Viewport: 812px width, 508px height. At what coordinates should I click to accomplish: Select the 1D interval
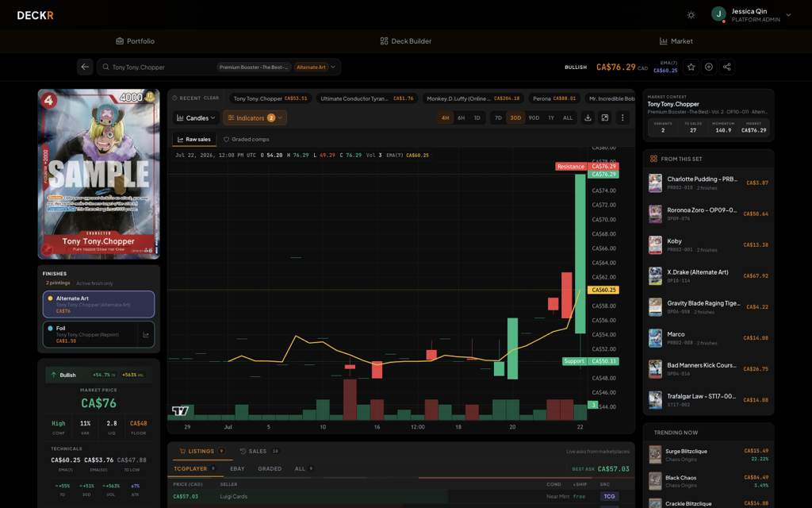477,117
